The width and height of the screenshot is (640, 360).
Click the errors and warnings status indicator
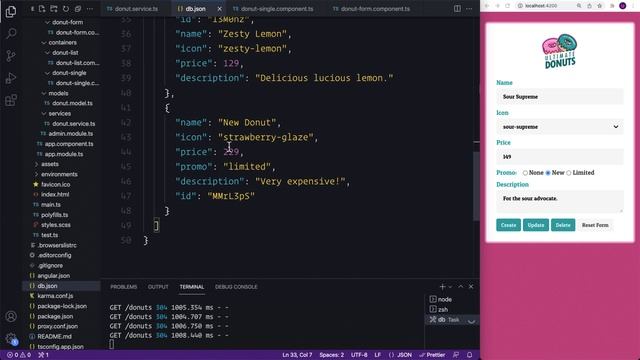tap(19, 355)
